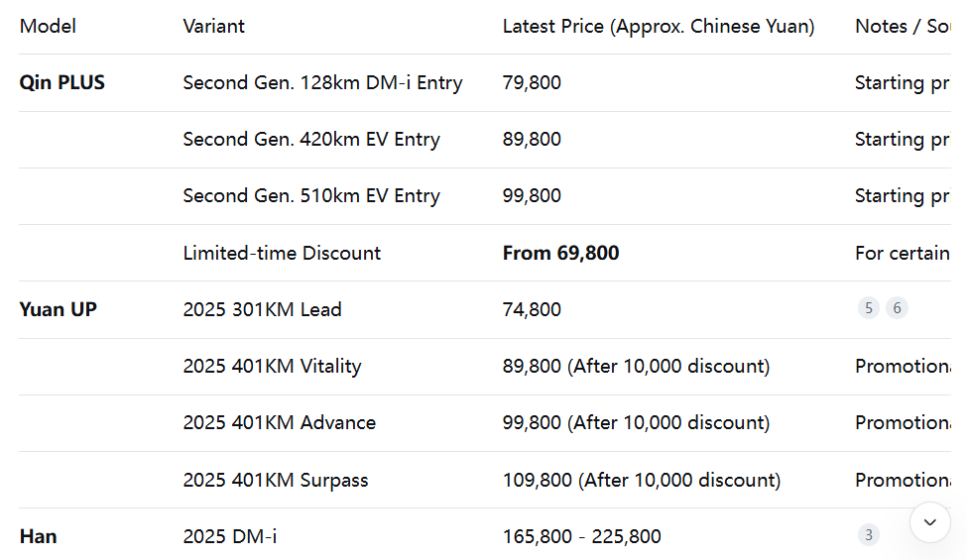This screenshot has height=560, width=967.
Task: Click the bold From 69,800 price
Action: coord(560,253)
